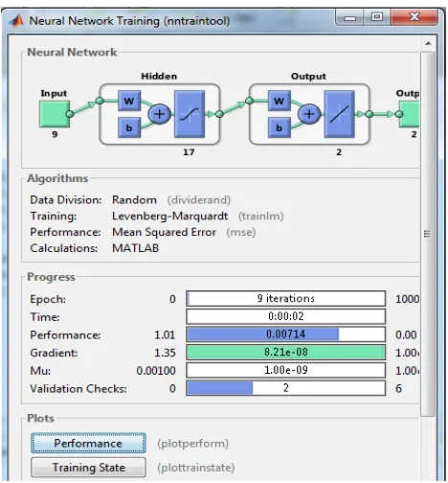
Task: Click the Output layer summation plus node
Action: click(309, 114)
